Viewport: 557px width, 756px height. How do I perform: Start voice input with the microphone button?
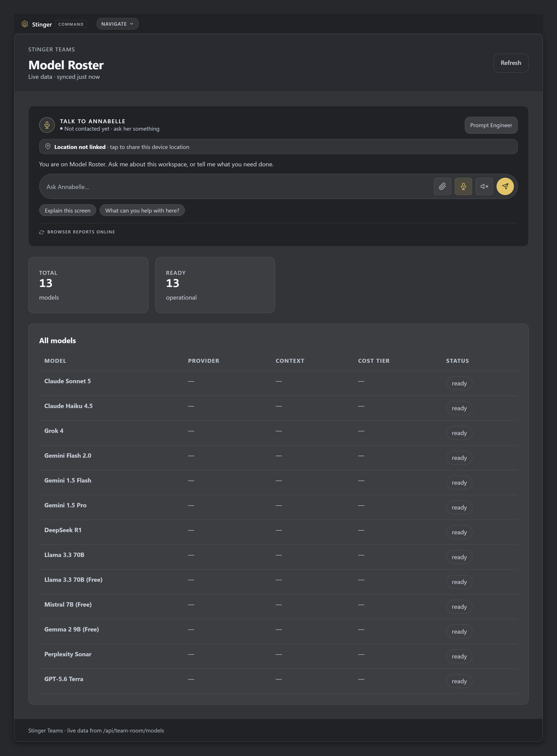(x=463, y=186)
